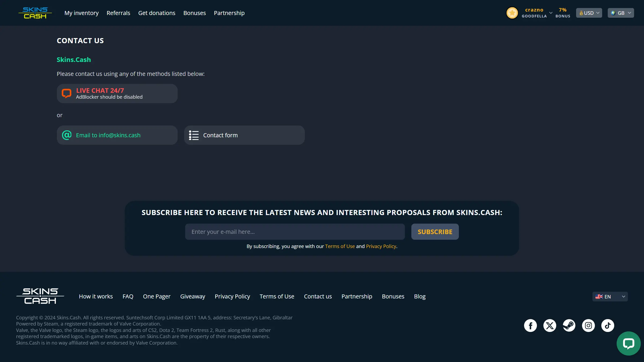644x362 pixels.
Task: Click Email to info@skins.cash
Action: (117, 135)
